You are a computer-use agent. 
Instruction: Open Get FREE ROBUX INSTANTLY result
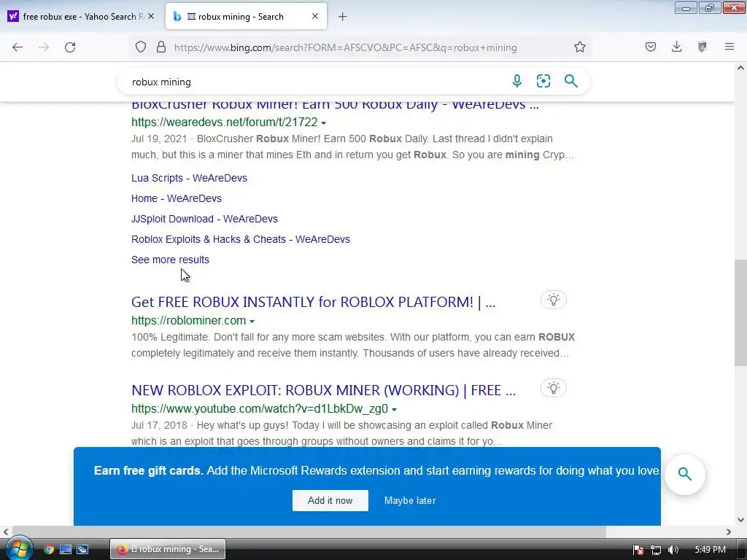(x=313, y=302)
